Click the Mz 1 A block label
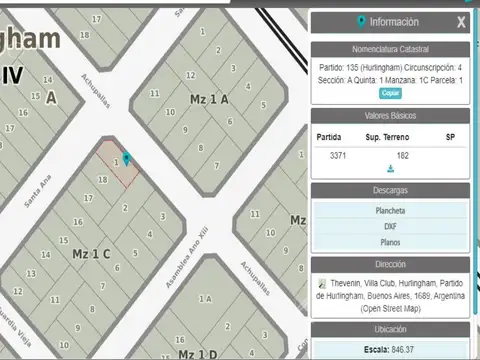Viewport: 480px width, 360px height. click(209, 99)
